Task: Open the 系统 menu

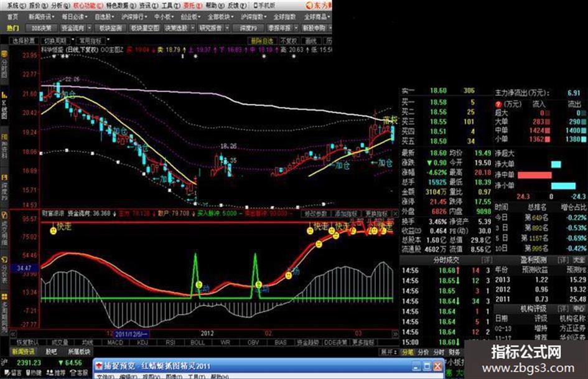Action: pos(17,5)
